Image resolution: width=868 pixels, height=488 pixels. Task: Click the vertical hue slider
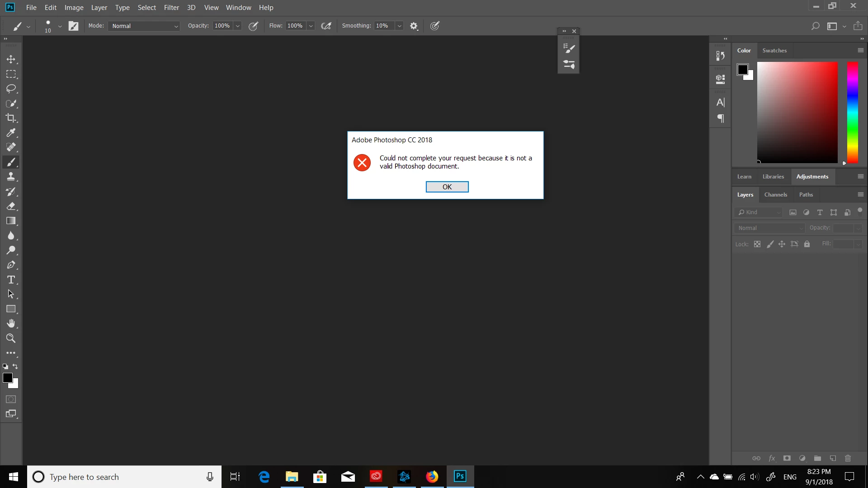tap(852, 113)
